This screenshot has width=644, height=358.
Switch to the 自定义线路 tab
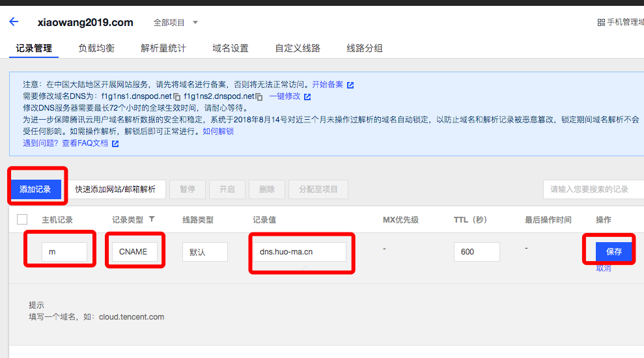tap(298, 48)
